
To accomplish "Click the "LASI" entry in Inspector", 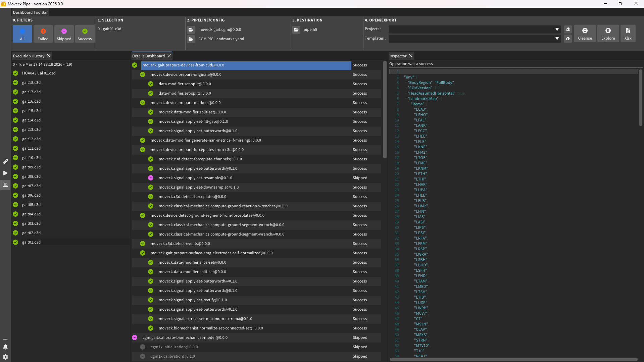I will click(419, 222).
